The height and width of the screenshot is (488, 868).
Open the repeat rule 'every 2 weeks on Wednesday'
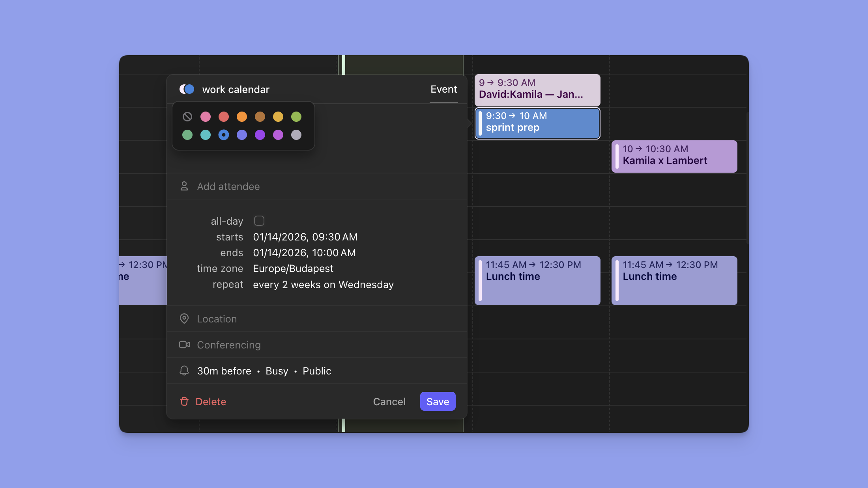pos(323,284)
